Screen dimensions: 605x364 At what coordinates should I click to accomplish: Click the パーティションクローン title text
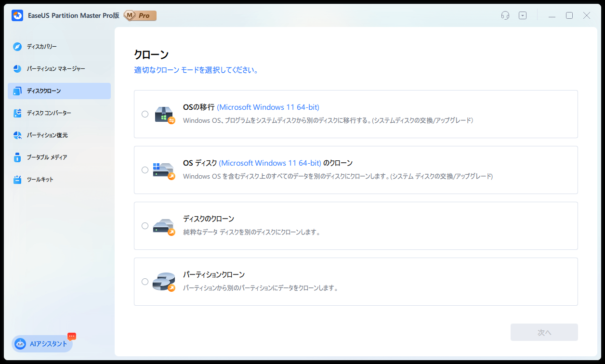pos(214,275)
